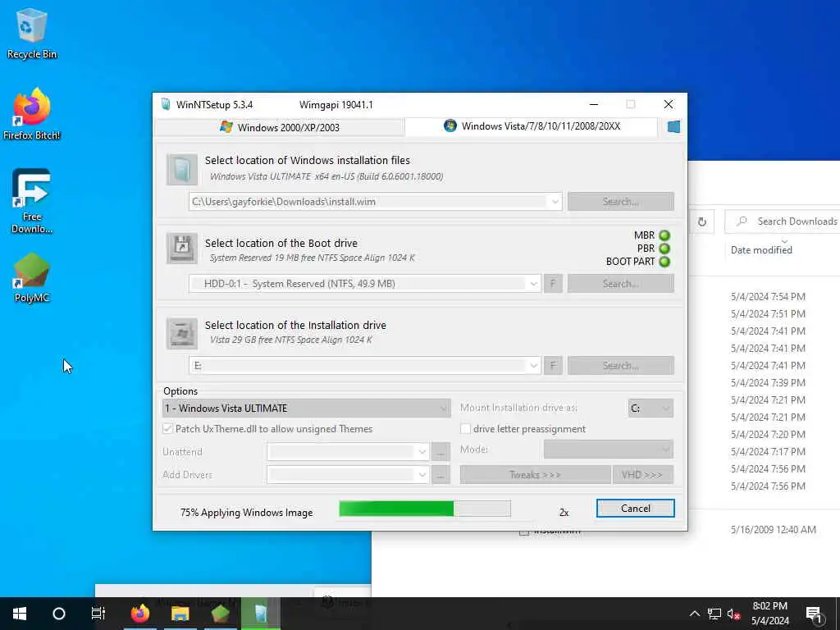The width and height of the screenshot is (840, 630).
Task: Open the Windows Vista ULTIMATE edition dropdown
Action: (x=306, y=409)
